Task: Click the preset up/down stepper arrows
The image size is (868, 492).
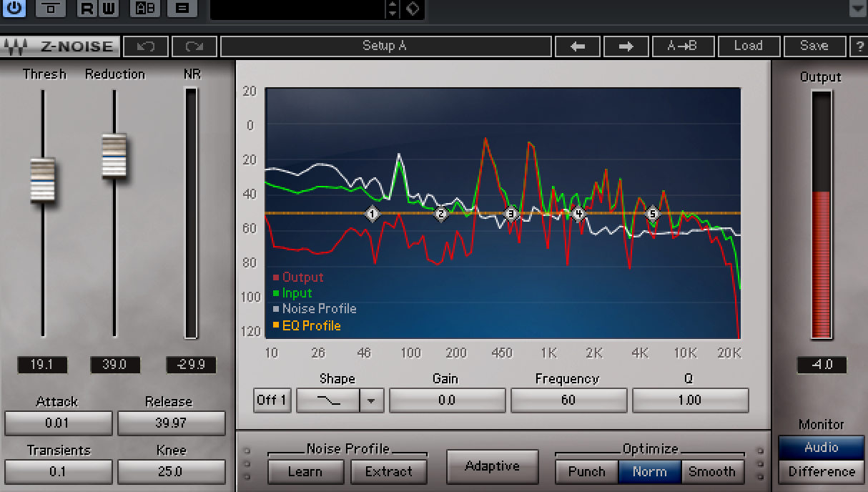Action: point(392,9)
